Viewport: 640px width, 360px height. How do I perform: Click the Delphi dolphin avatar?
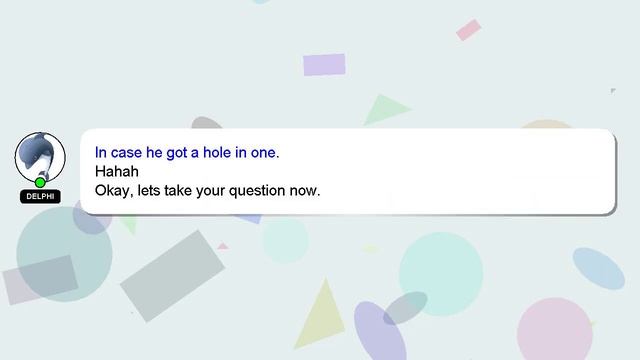(x=40, y=157)
